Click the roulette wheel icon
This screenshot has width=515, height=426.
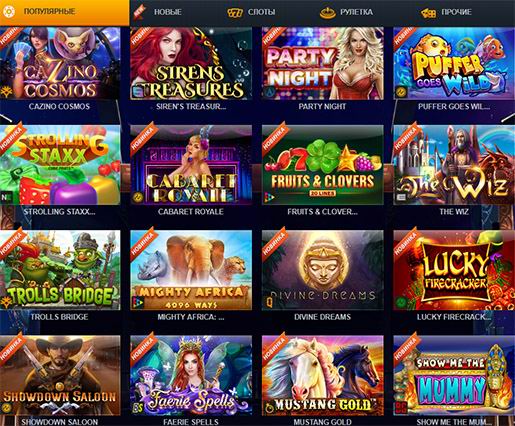click(328, 13)
